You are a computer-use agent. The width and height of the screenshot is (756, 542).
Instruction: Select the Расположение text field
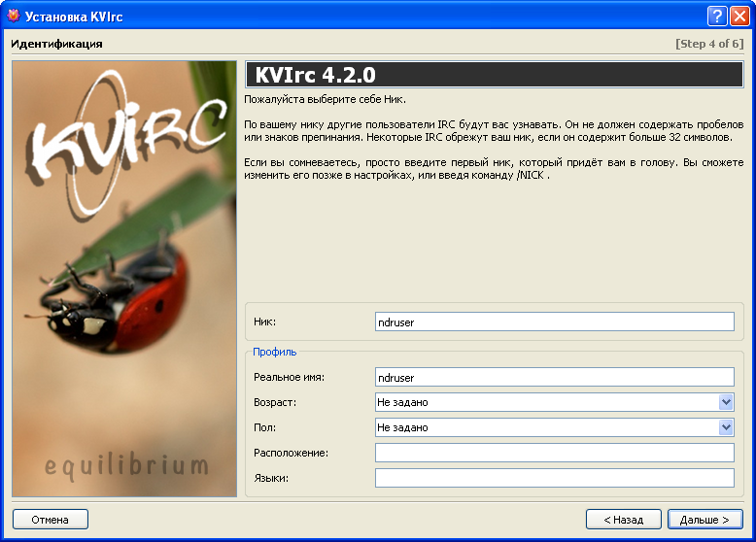click(x=554, y=453)
